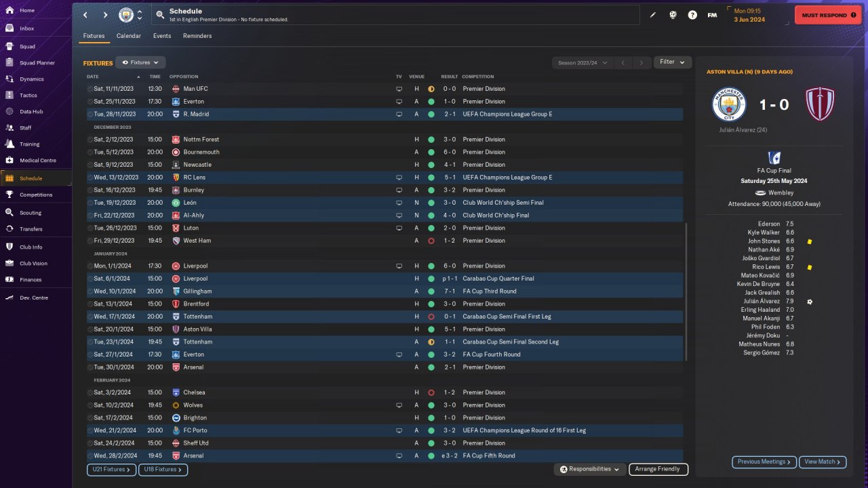Open the Club Vision icon
Image resolution: width=868 pixels, height=488 pixels.
tap(9, 264)
